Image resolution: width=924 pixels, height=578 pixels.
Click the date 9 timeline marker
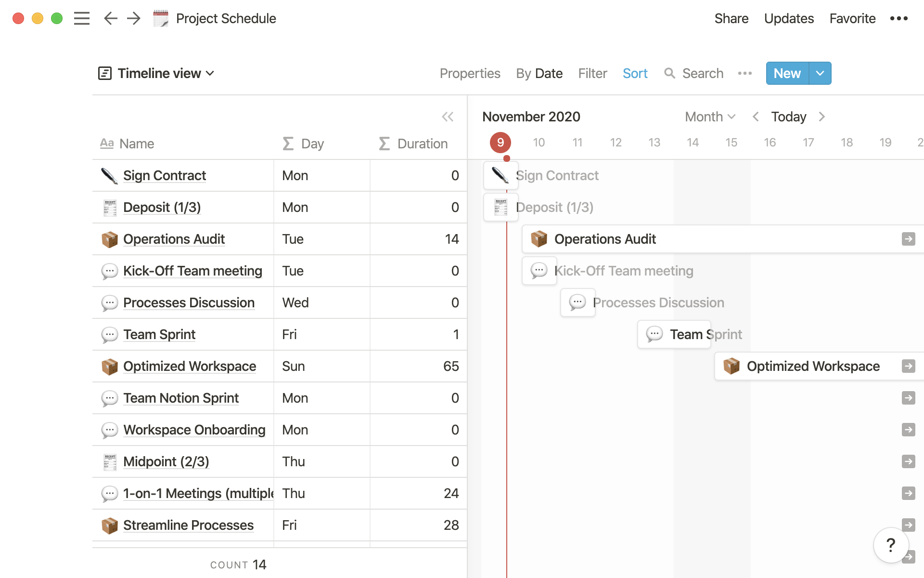point(500,142)
